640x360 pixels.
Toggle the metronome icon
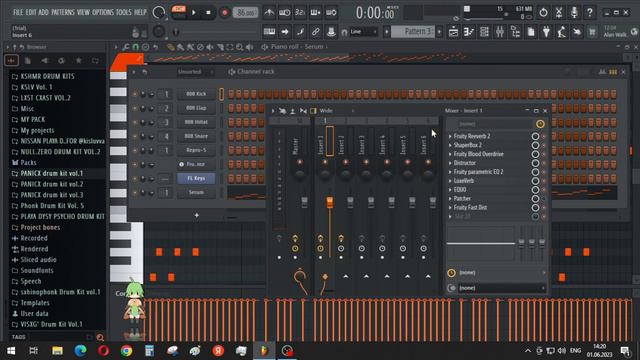click(269, 13)
